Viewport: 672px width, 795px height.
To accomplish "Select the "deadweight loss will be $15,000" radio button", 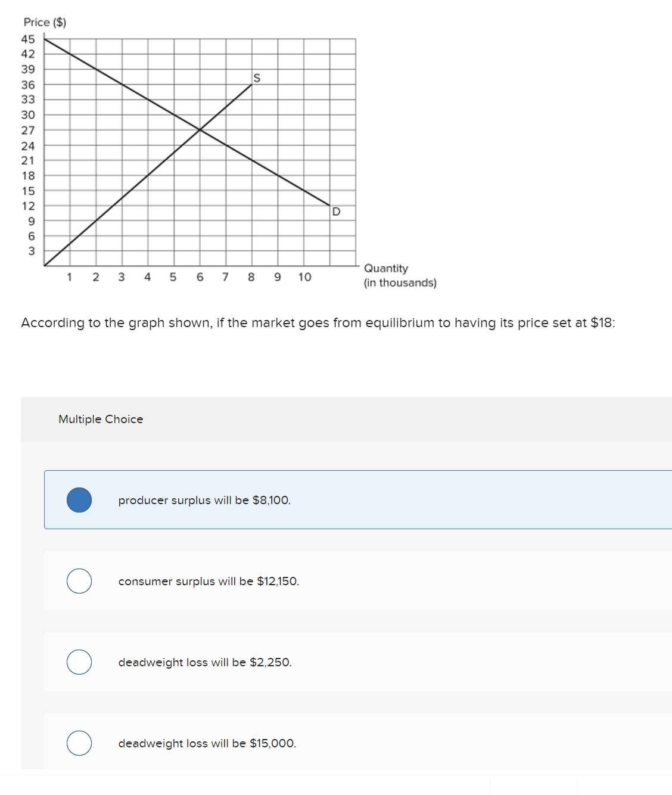I will 79,743.
